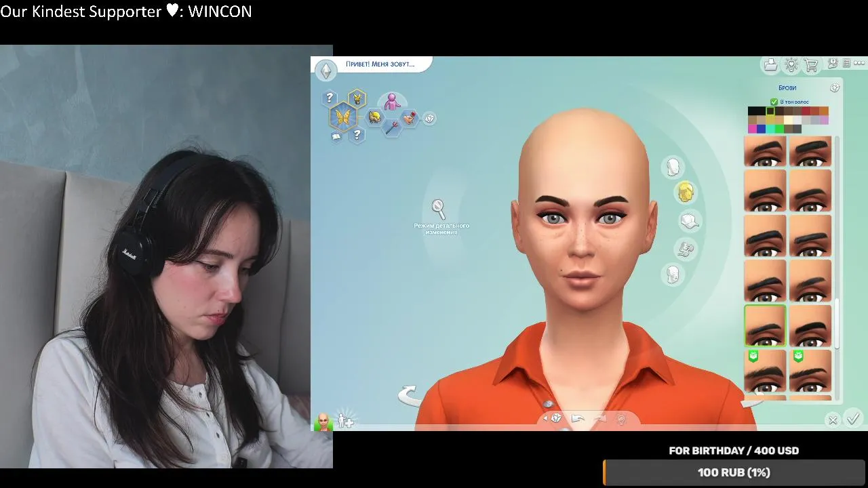Viewport: 868px width, 488px height.
Task: Click the 'FOR BIRTHDAY / 400 USD' goal text
Action: [x=734, y=451]
